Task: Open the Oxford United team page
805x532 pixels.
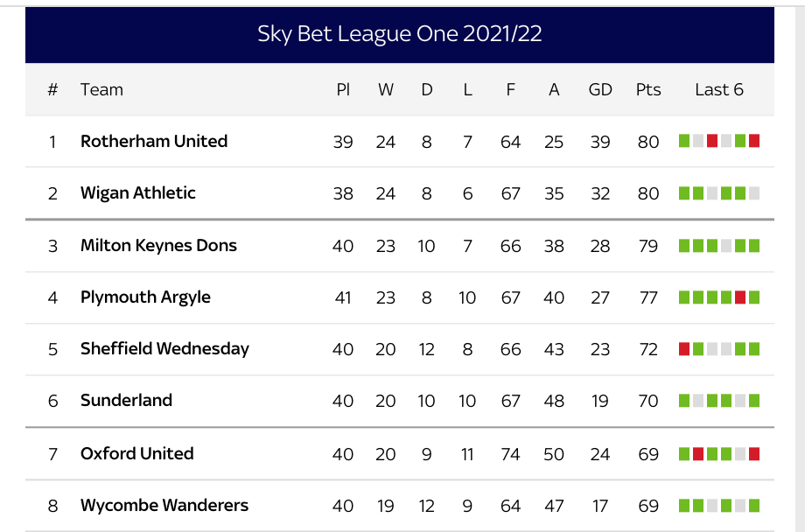Action: (137, 453)
